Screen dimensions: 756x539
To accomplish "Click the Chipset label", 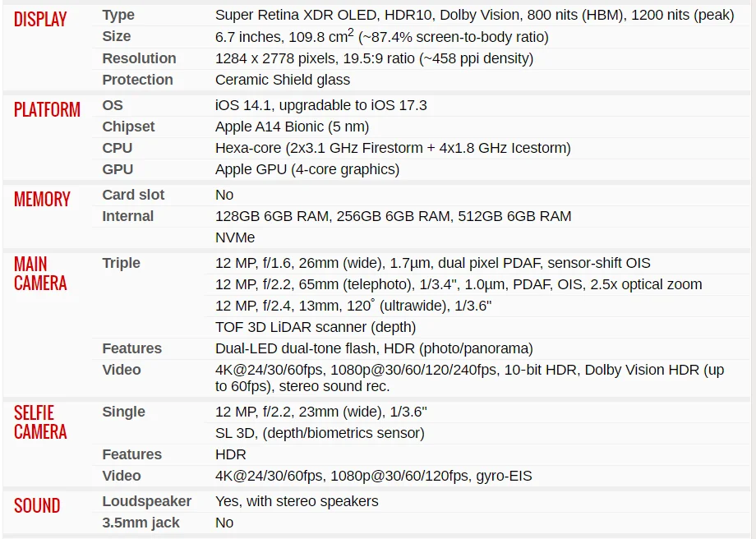I will tap(128, 127).
